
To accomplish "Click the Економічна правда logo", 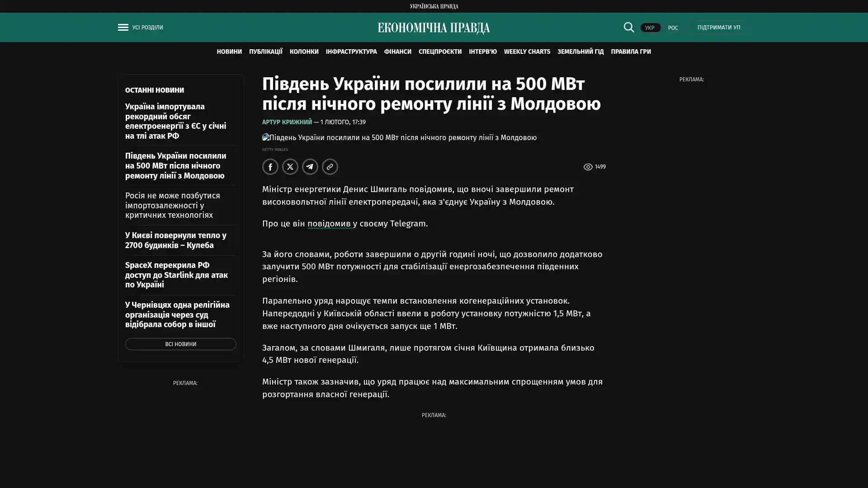I will (x=434, y=28).
